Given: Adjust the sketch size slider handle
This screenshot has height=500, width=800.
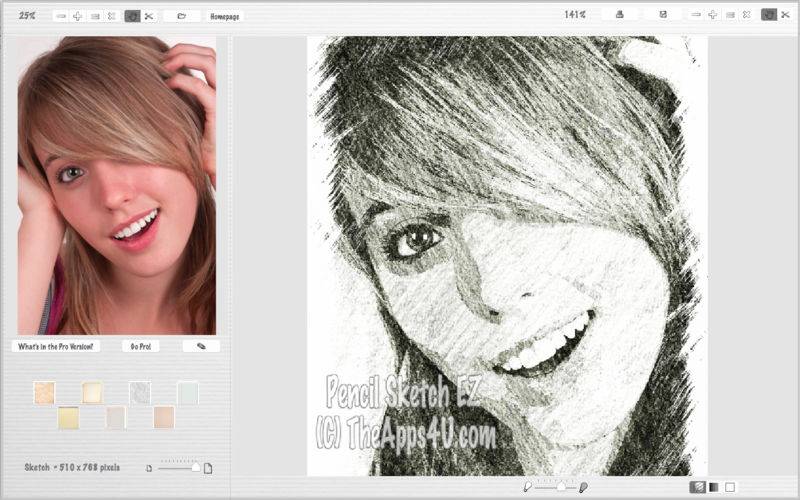Looking at the screenshot, I should tap(195, 467).
